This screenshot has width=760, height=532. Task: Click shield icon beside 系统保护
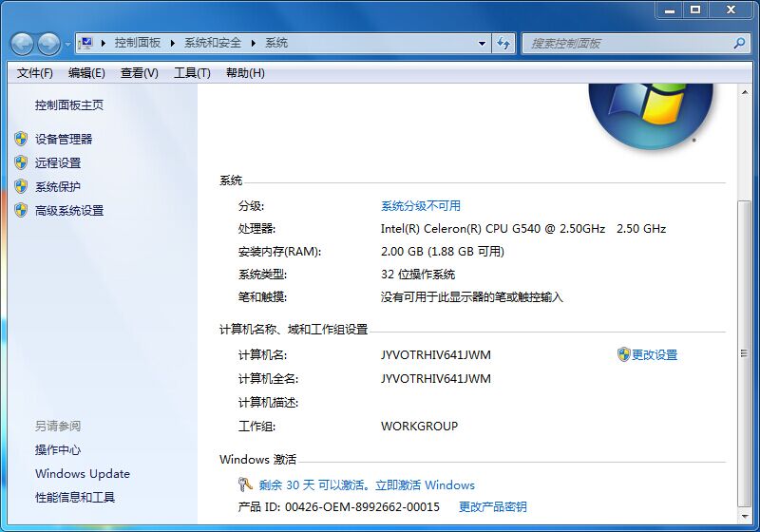(x=21, y=186)
